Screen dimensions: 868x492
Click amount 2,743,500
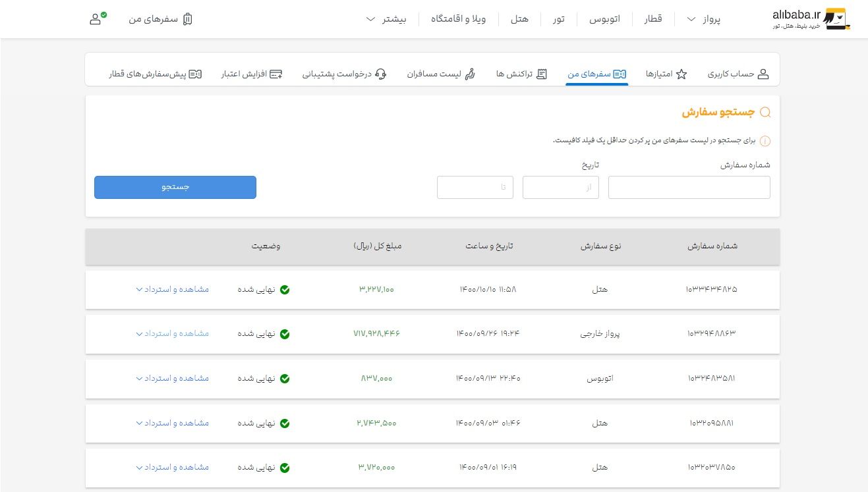pyautogui.click(x=377, y=423)
